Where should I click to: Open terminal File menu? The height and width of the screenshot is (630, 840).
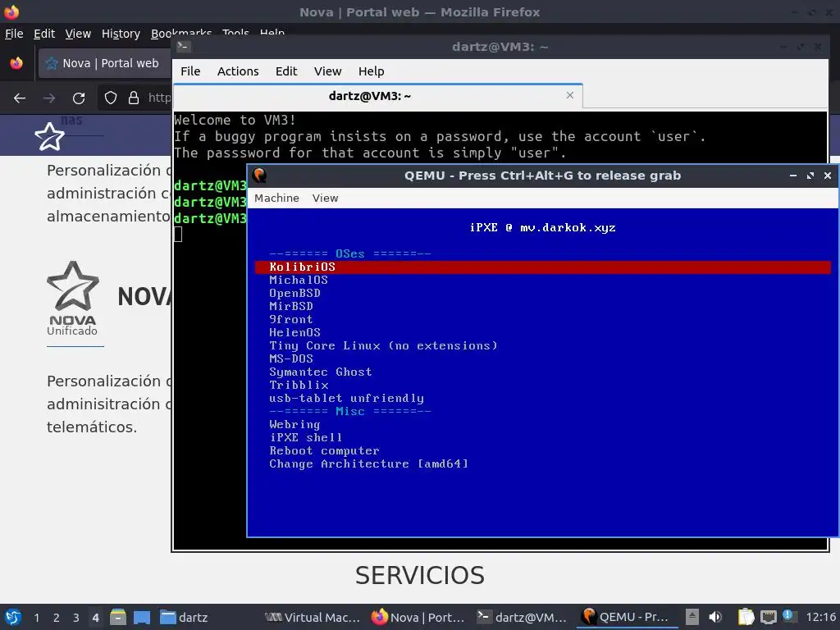coord(190,71)
